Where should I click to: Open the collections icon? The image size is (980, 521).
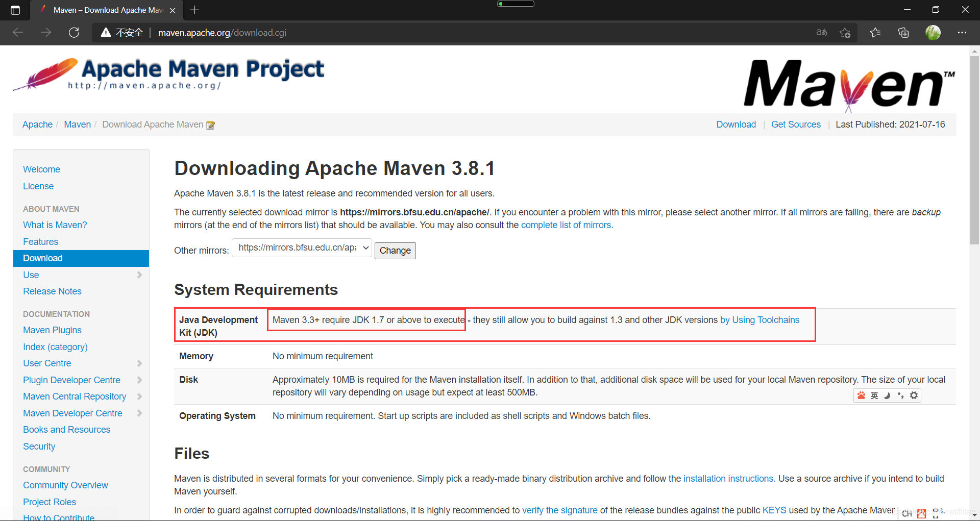pos(903,33)
